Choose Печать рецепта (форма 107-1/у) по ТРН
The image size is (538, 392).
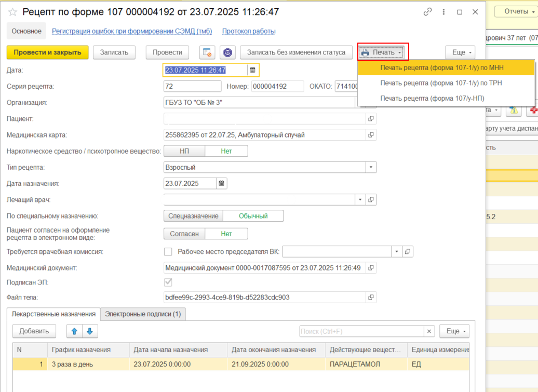coord(441,83)
